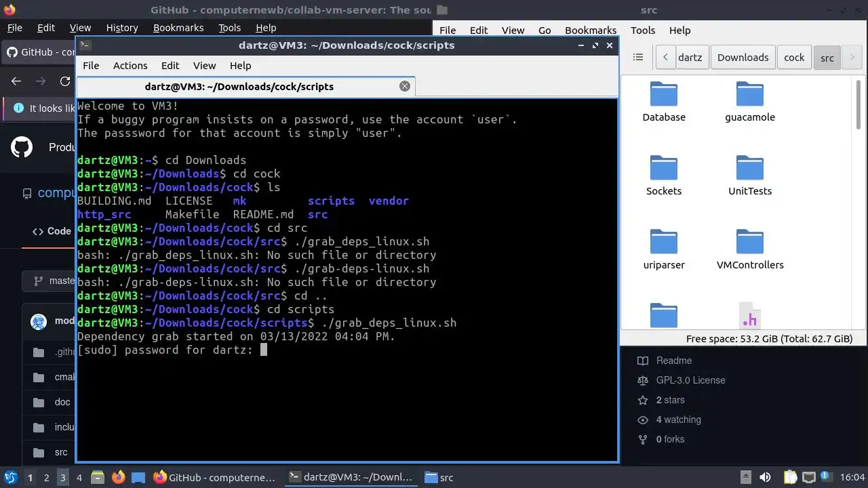Go to Downloads in path breadcrumb
This screenshot has height=488, width=868.
[x=743, y=58]
